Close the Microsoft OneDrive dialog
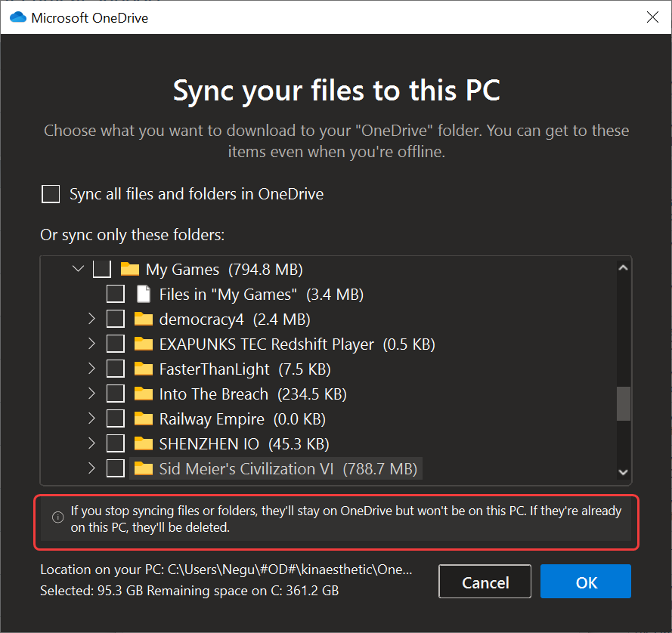This screenshot has width=672, height=633. 652,17
